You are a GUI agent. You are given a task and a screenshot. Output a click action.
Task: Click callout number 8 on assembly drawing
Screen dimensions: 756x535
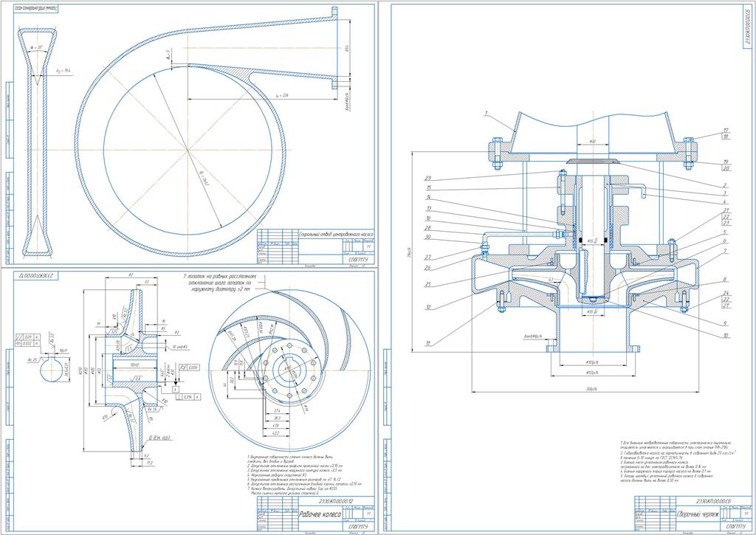725,280
